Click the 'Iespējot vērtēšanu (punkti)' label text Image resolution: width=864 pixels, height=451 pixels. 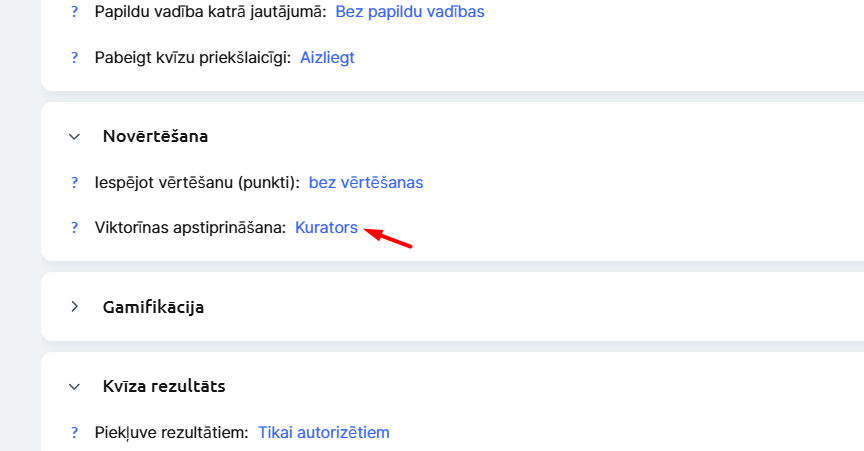coord(197,183)
